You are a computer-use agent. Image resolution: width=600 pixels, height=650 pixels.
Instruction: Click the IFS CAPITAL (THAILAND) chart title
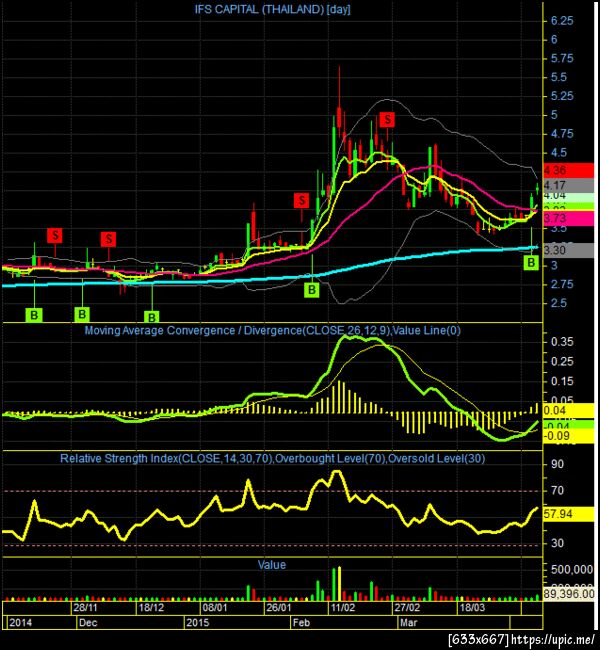(272, 10)
